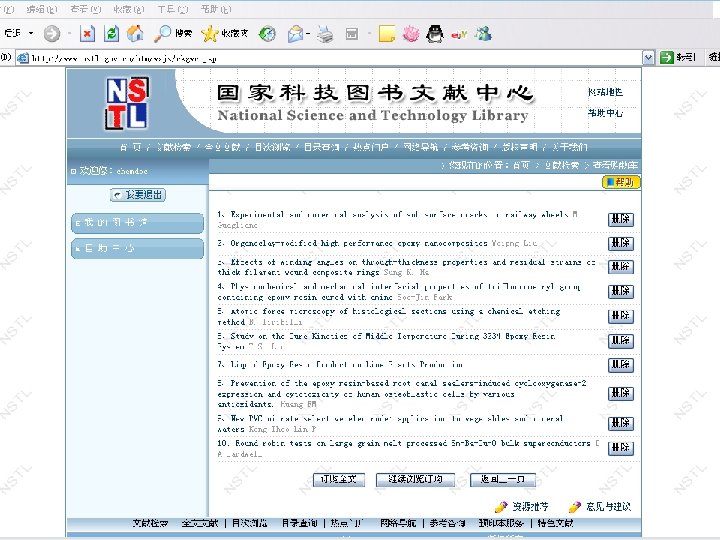The image size is (720, 540).
Task: Open the History/media globe icon
Action: pyautogui.click(x=267, y=34)
